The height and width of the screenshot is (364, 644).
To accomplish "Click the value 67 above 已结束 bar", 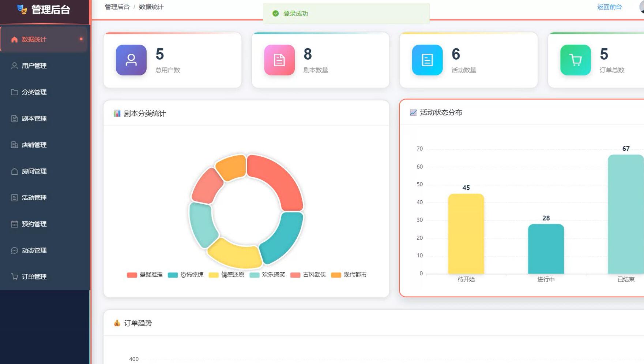I will coord(626,149).
